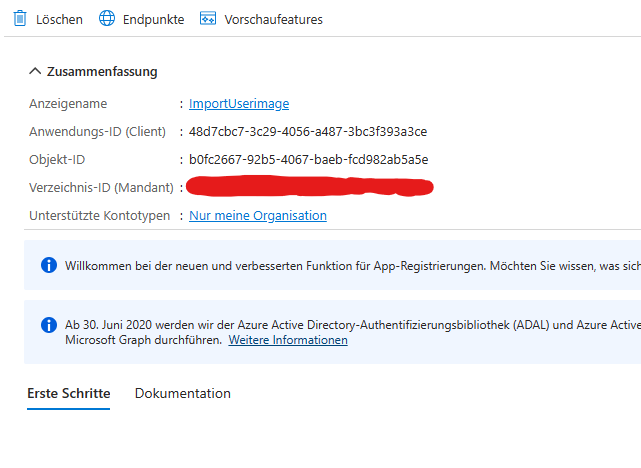
Task: Open the ImportUserimage display name link
Action: (x=239, y=104)
